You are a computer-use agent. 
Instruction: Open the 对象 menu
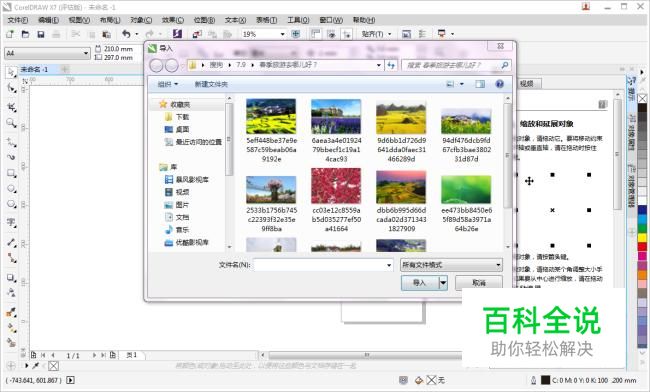(x=141, y=20)
